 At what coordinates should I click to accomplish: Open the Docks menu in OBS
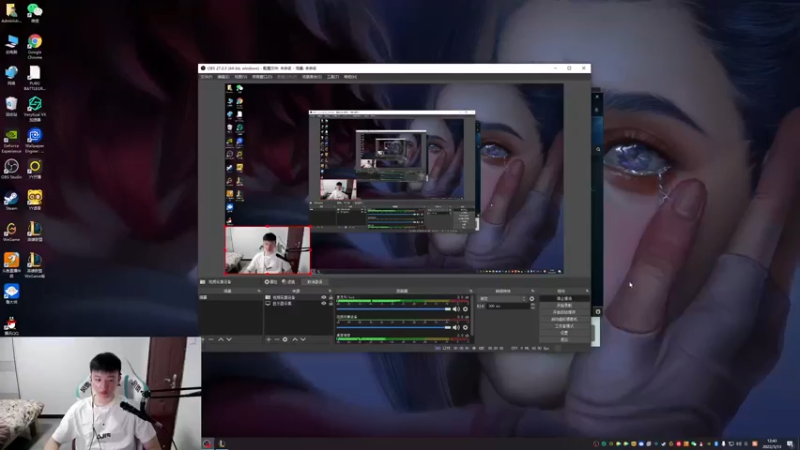(x=262, y=77)
